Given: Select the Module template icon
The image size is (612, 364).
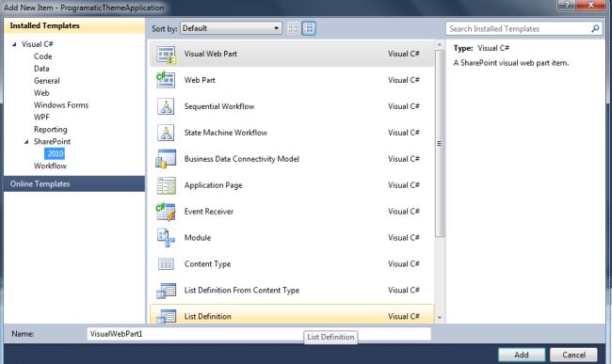Looking at the screenshot, I should point(166,238).
